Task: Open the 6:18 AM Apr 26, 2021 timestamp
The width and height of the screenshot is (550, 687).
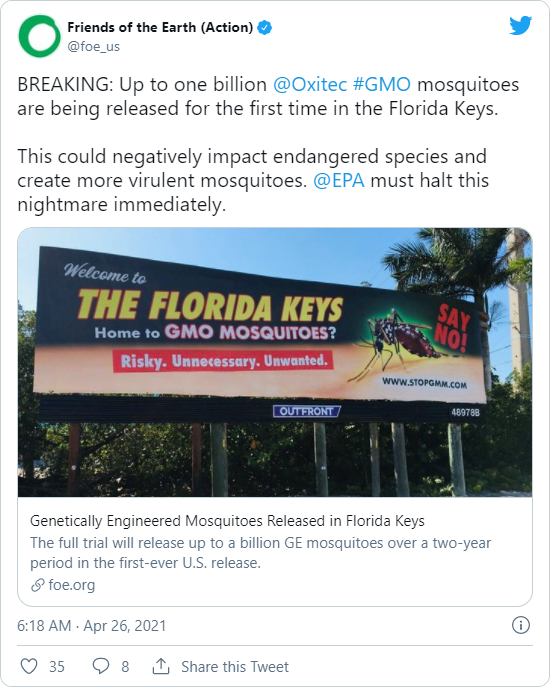Action: (x=92, y=625)
